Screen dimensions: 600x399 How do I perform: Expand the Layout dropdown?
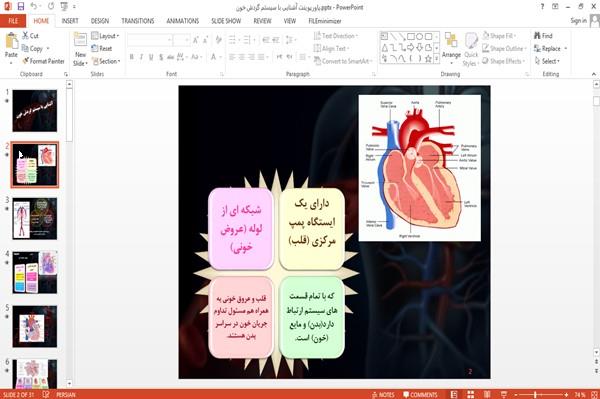coord(105,36)
